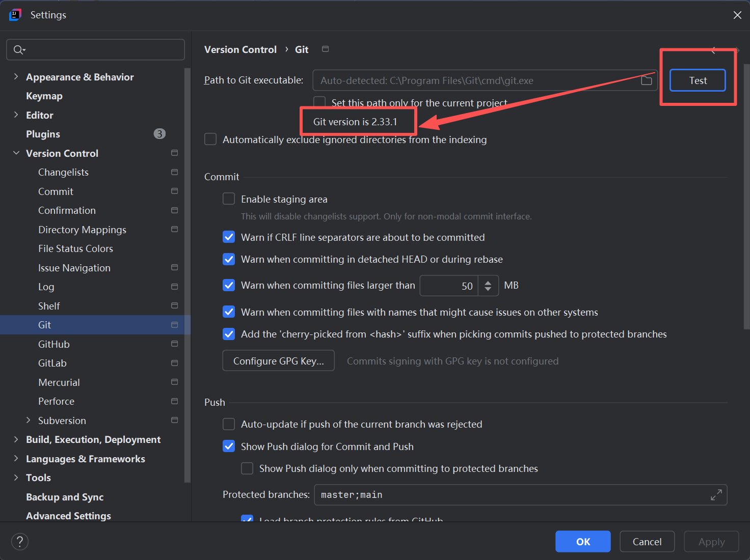Click the project icon beside Confirmation
Viewport: 750px width, 560px height.
tap(174, 210)
